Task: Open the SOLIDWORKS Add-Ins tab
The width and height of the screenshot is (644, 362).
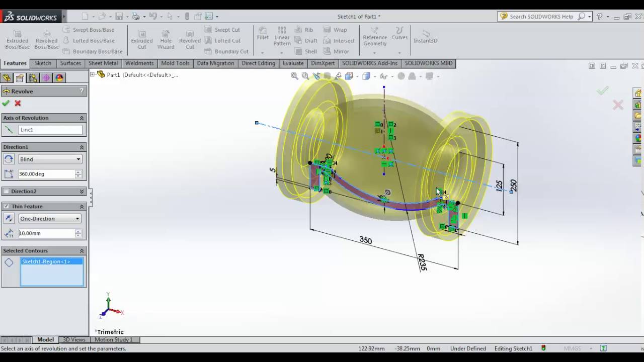Action: pyautogui.click(x=370, y=63)
